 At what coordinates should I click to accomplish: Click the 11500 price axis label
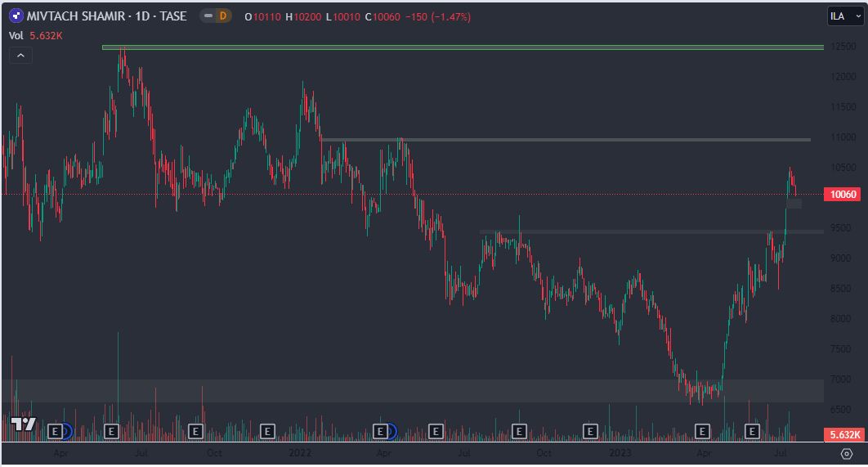point(843,107)
